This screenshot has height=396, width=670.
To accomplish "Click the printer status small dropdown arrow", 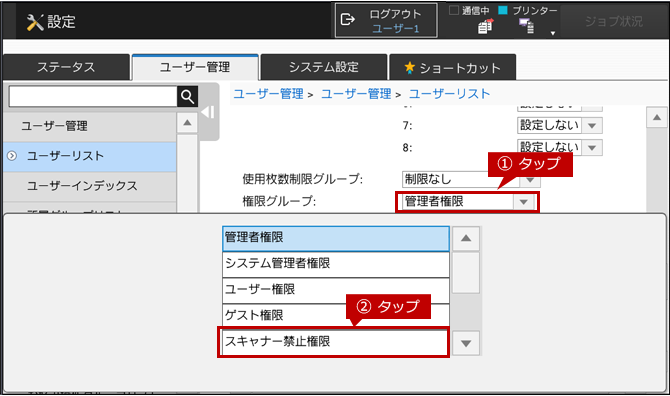I will [x=552, y=33].
